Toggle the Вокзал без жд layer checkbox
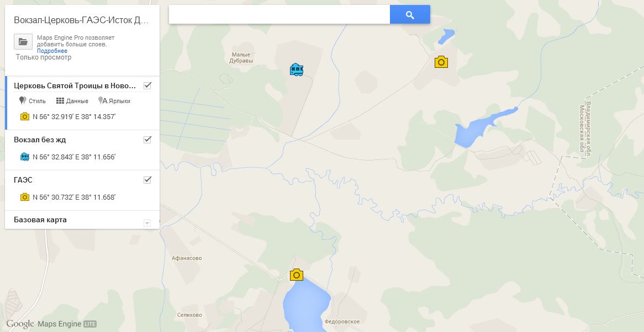This screenshot has height=332, width=644. click(147, 140)
